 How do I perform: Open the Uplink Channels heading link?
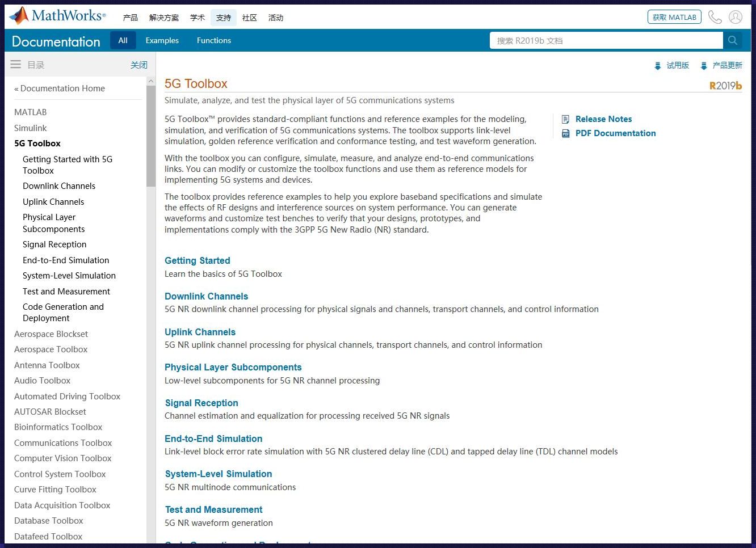(200, 332)
